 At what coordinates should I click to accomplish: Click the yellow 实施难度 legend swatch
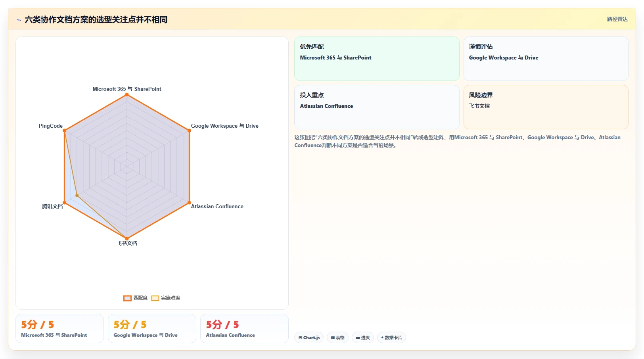[155, 298]
